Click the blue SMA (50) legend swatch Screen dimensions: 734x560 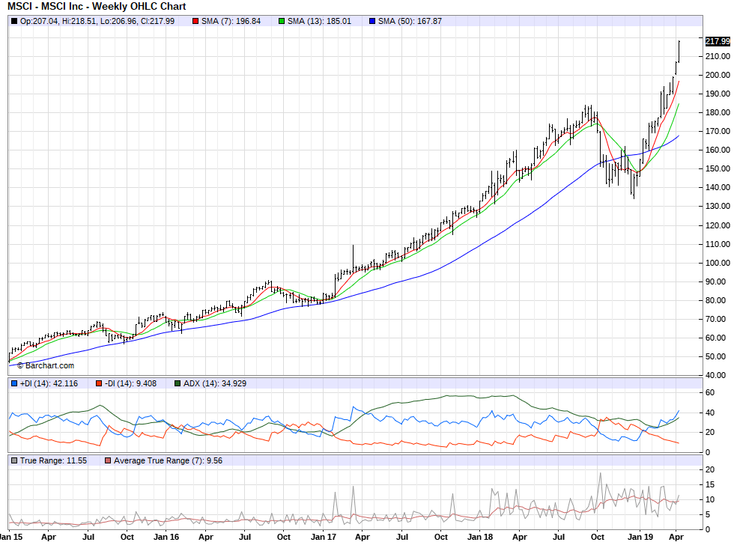372,21
